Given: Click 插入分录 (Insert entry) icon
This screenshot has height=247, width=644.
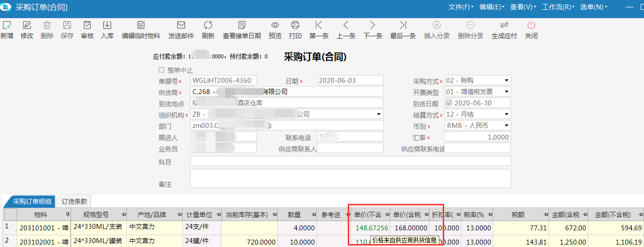Looking at the screenshot, I should pos(437,25).
